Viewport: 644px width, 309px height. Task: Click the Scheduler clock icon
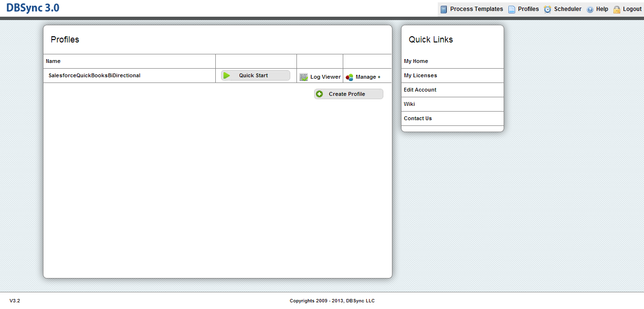[x=548, y=10]
